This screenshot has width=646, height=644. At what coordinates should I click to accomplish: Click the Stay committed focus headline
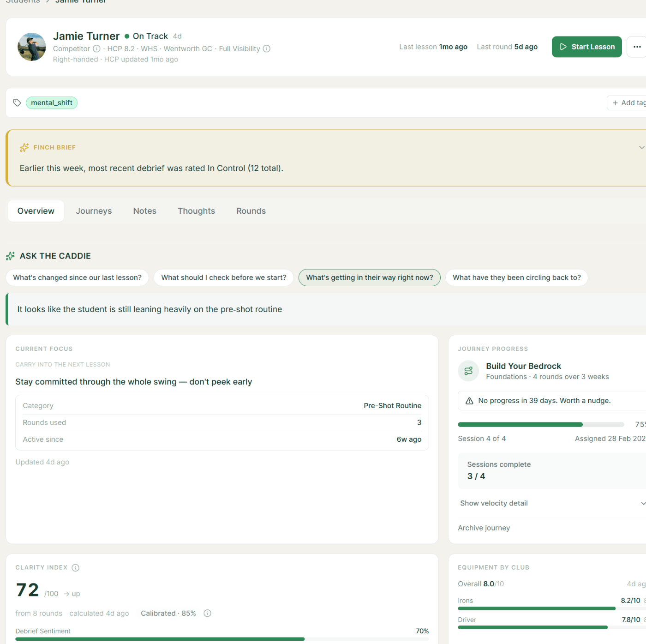(134, 382)
